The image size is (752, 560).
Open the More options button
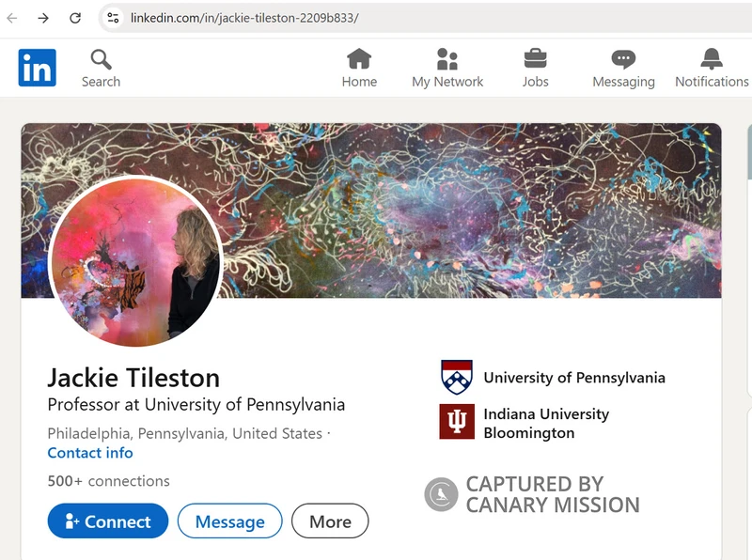pyautogui.click(x=330, y=521)
